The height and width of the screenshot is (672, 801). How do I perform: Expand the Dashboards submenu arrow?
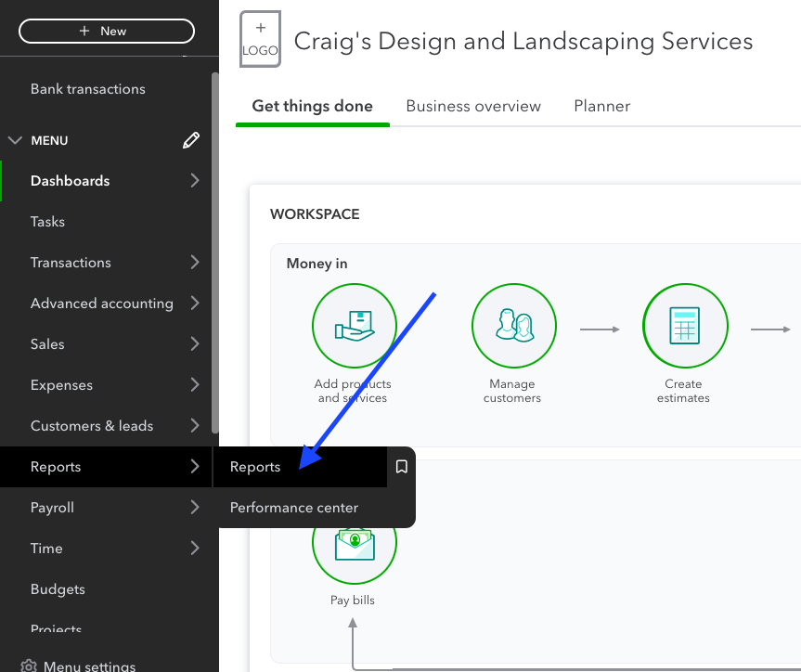(195, 181)
